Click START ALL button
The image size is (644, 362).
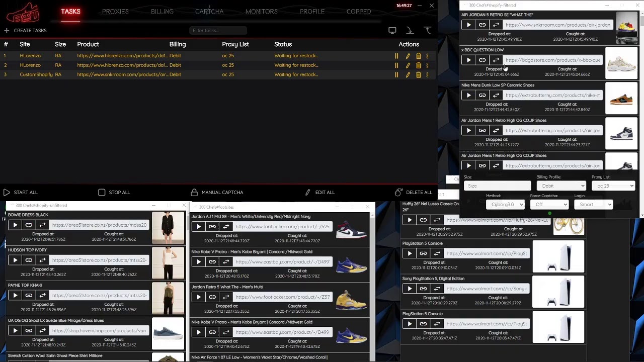click(x=20, y=193)
